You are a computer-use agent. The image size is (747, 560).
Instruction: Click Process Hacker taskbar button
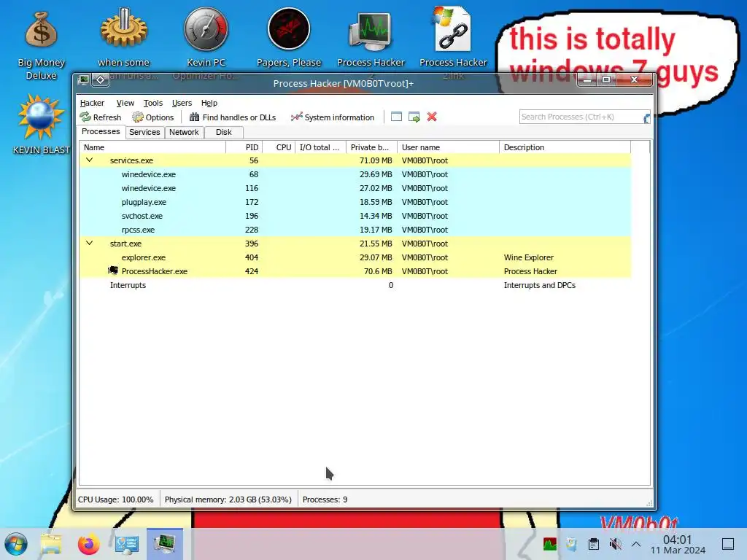164,544
